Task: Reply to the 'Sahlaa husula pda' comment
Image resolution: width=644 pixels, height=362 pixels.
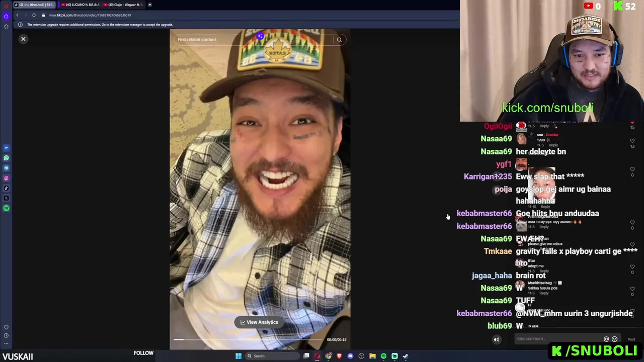Action: 544,293
